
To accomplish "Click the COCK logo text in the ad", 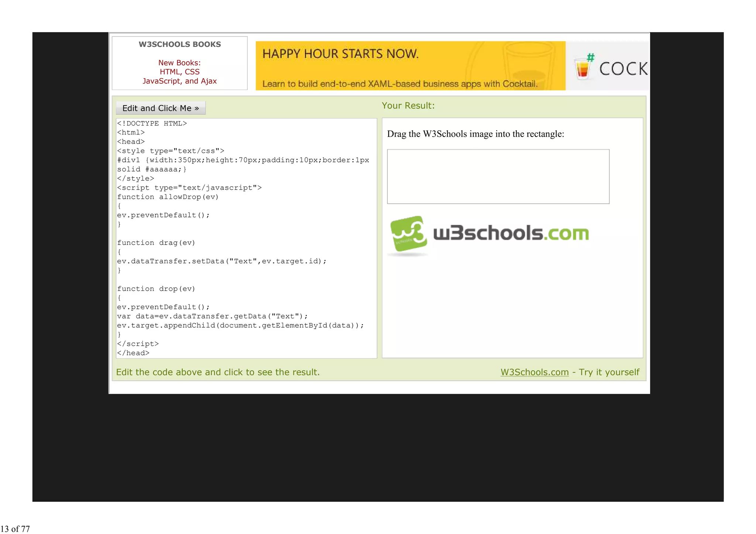I will pos(623,69).
